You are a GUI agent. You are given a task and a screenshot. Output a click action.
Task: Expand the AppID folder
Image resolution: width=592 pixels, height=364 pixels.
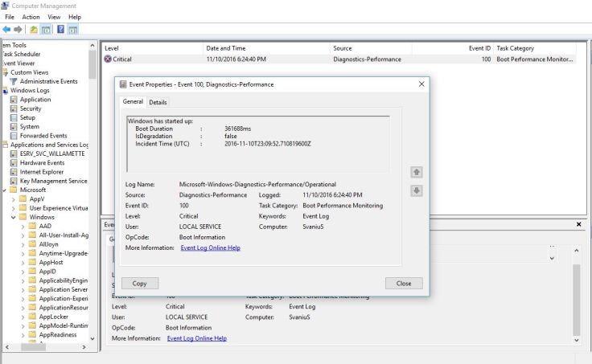point(23,272)
